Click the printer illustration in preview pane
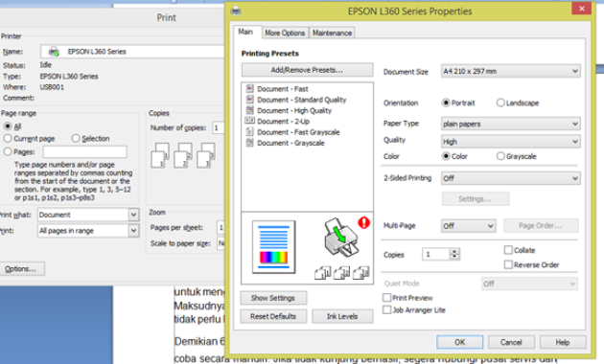604x364 pixels. click(341, 238)
